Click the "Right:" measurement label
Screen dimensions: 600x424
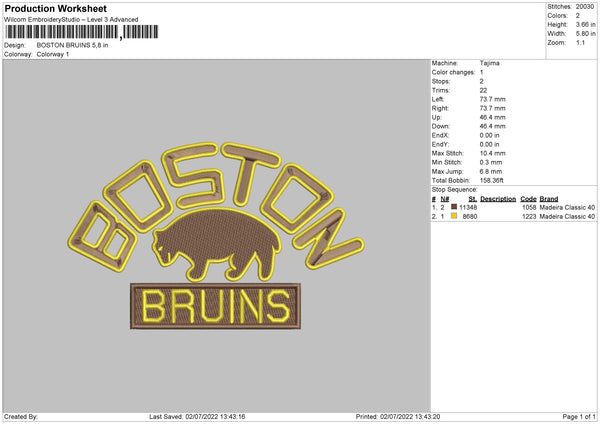(x=440, y=108)
